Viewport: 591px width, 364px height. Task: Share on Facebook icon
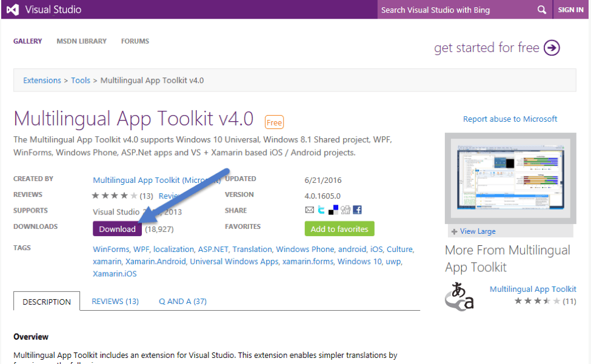[357, 210]
